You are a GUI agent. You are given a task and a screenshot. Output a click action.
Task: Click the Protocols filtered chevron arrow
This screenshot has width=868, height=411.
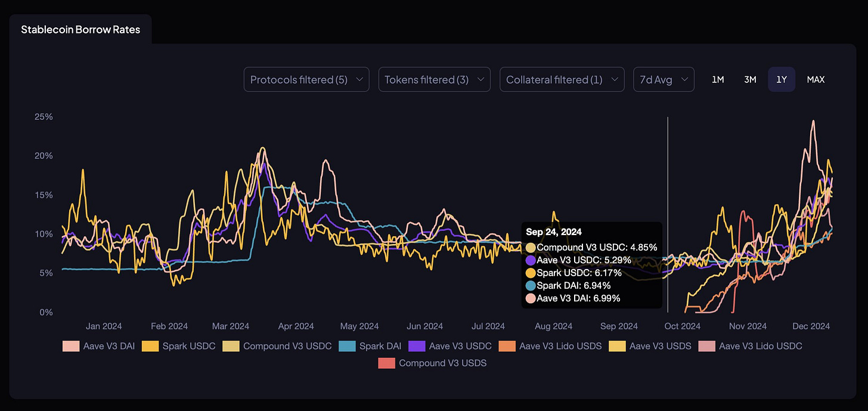(x=359, y=79)
